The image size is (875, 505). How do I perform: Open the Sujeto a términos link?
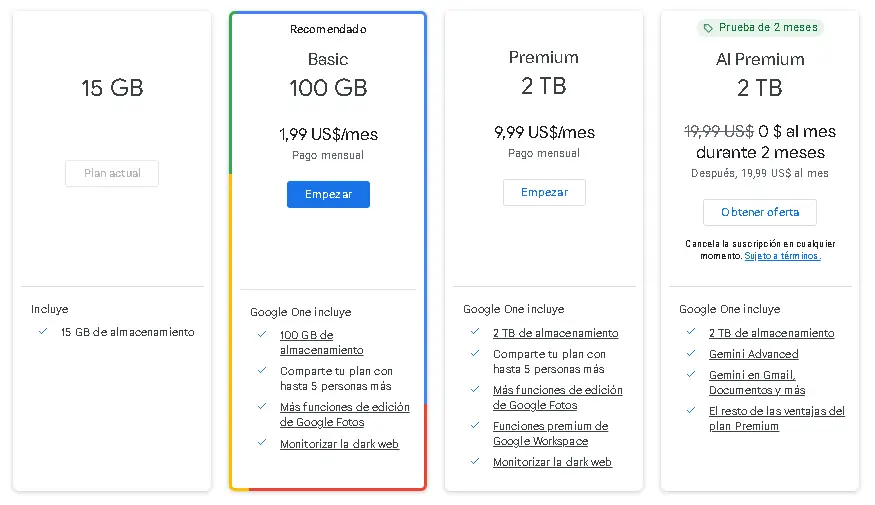click(x=782, y=256)
